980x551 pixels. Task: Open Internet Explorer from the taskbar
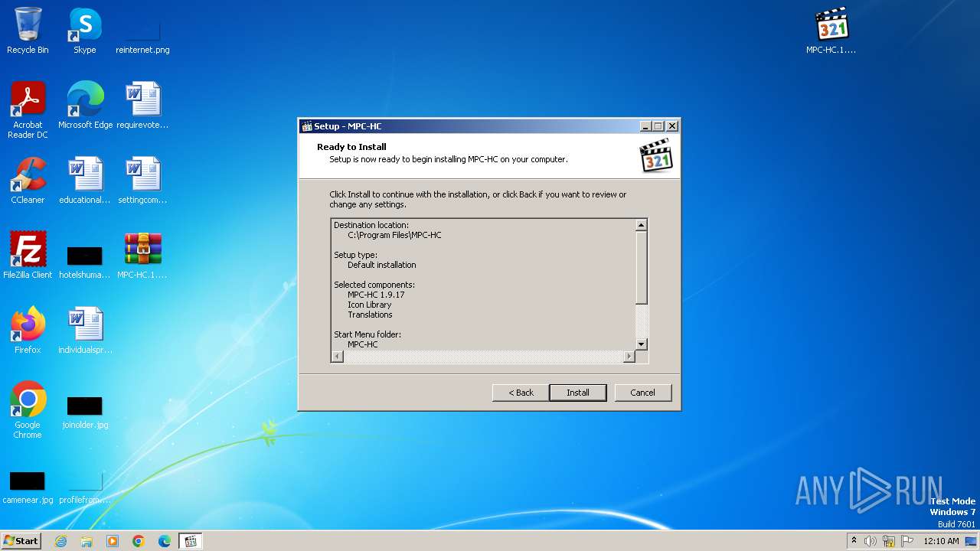pyautogui.click(x=60, y=541)
